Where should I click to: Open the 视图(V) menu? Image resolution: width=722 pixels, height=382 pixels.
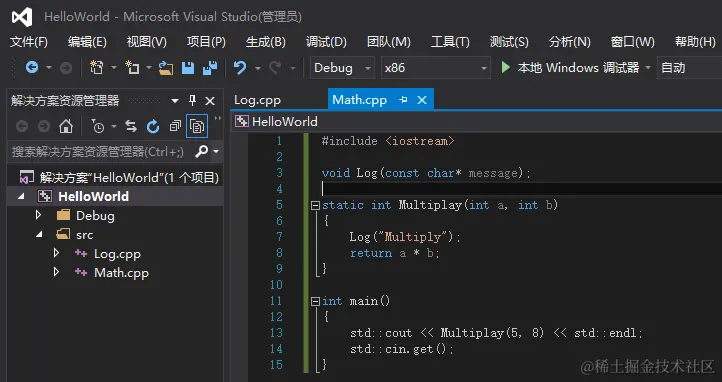pos(146,42)
